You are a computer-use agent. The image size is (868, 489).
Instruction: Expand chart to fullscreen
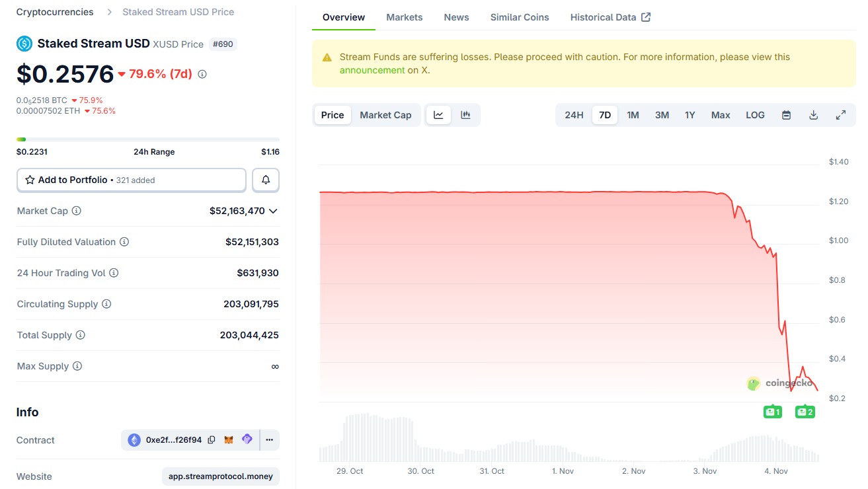[840, 115]
